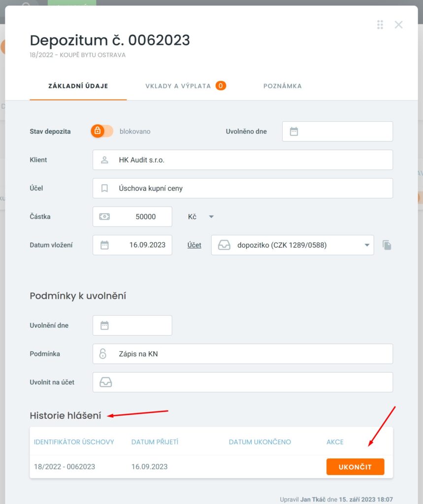Open calendar in Datum vložení field
Image resolution: width=423 pixels, height=504 pixels.
[x=104, y=245]
